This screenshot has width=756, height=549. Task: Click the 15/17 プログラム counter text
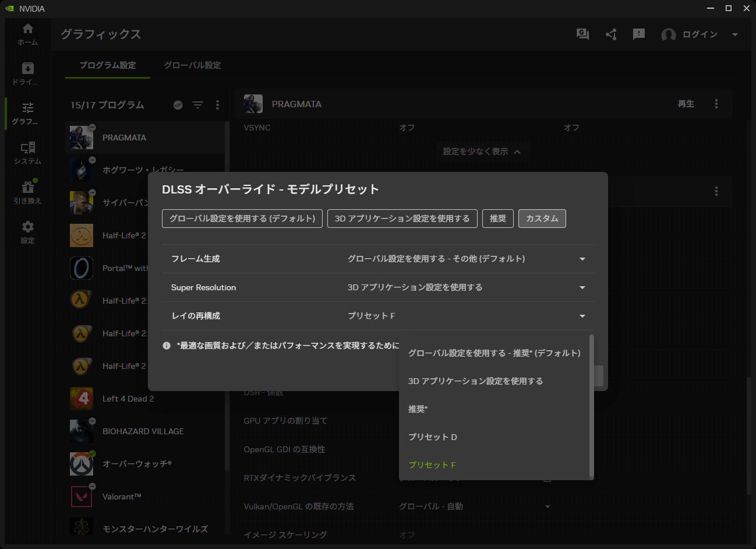pos(107,105)
